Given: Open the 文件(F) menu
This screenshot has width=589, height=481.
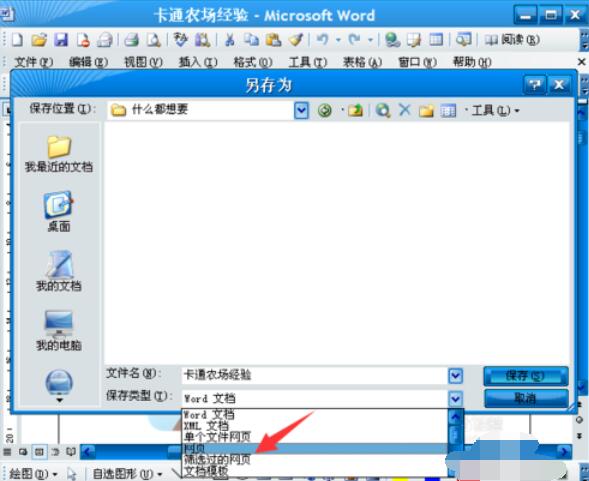Looking at the screenshot, I should [33, 62].
